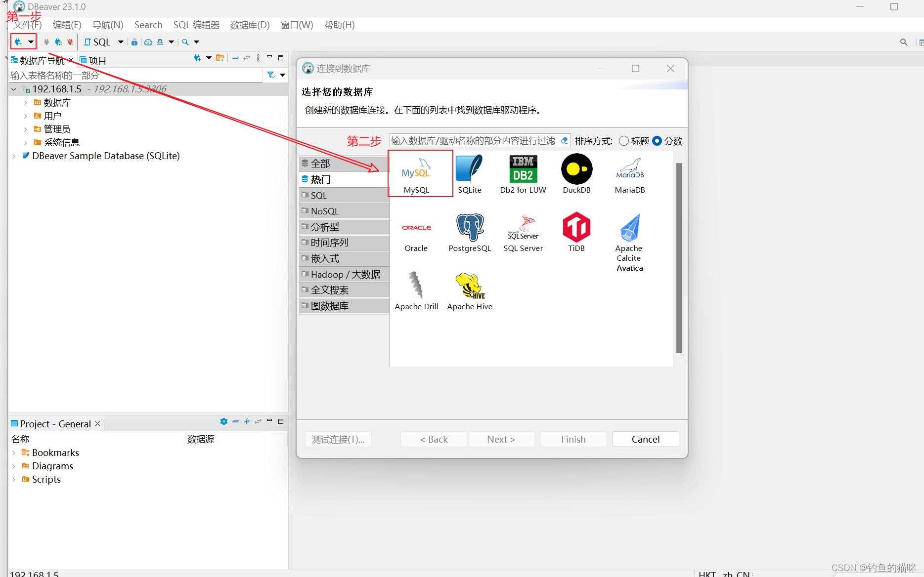Click navigator panel new connection plug icon
The height and width of the screenshot is (577, 924).
[198, 58]
